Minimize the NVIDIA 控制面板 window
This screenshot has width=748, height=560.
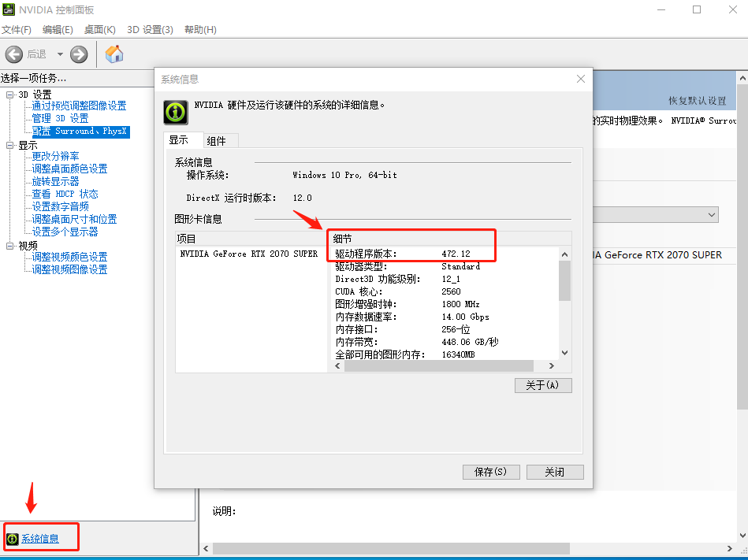coord(661,9)
